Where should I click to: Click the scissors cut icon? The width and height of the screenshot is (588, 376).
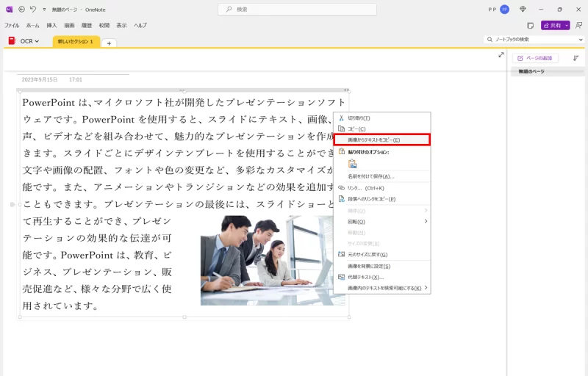coord(341,118)
